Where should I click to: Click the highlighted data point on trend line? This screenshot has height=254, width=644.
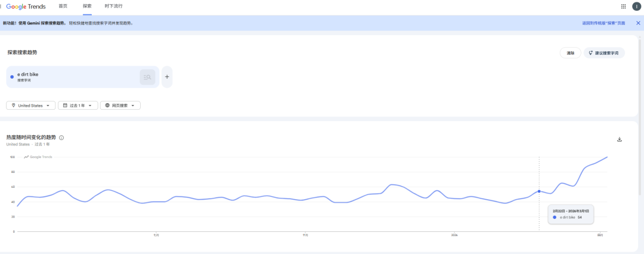coord(539,191)
